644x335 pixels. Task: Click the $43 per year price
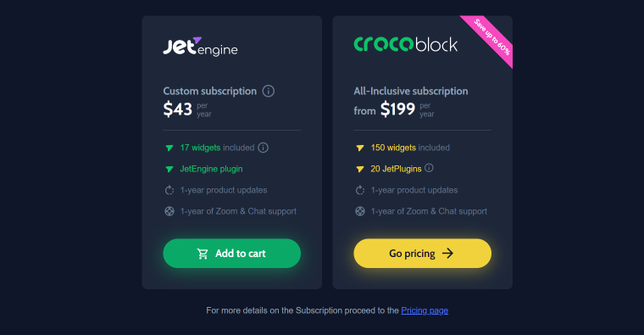187,109
